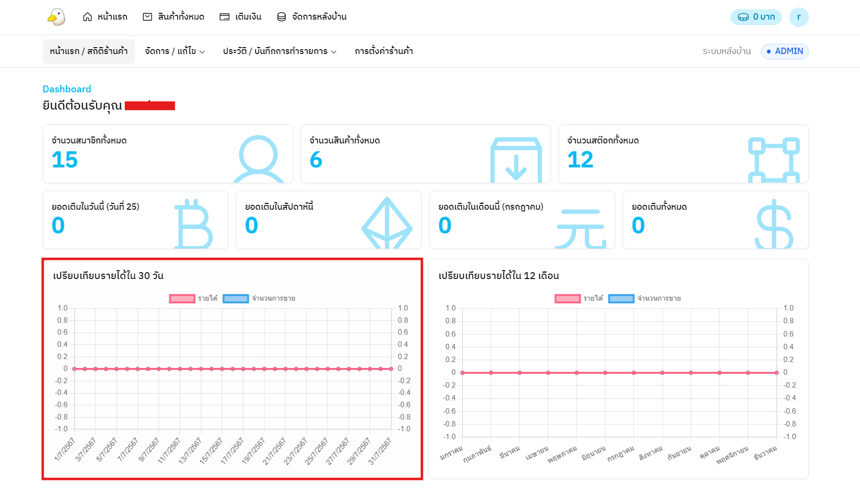Image resolution: width=860 pixels, height=504 pixels.
Task: Click the 1/7/2567 data point in 30-day chart
Action: point(74,368)
